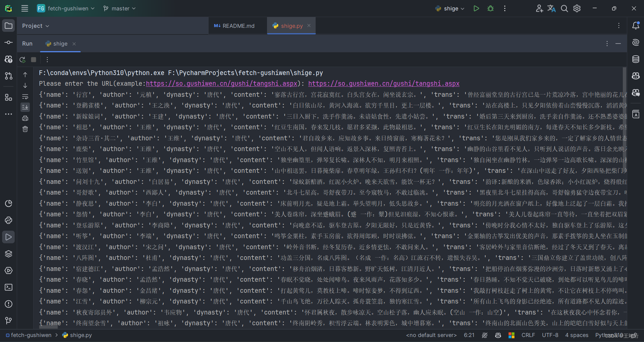Open IDE settings gear

(577, 8)
